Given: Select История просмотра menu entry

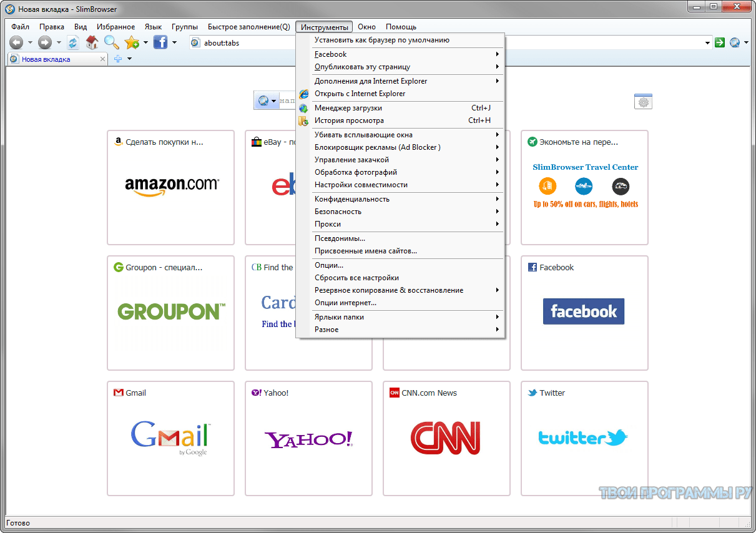Looking at the screenshot, I should [400, 120].
